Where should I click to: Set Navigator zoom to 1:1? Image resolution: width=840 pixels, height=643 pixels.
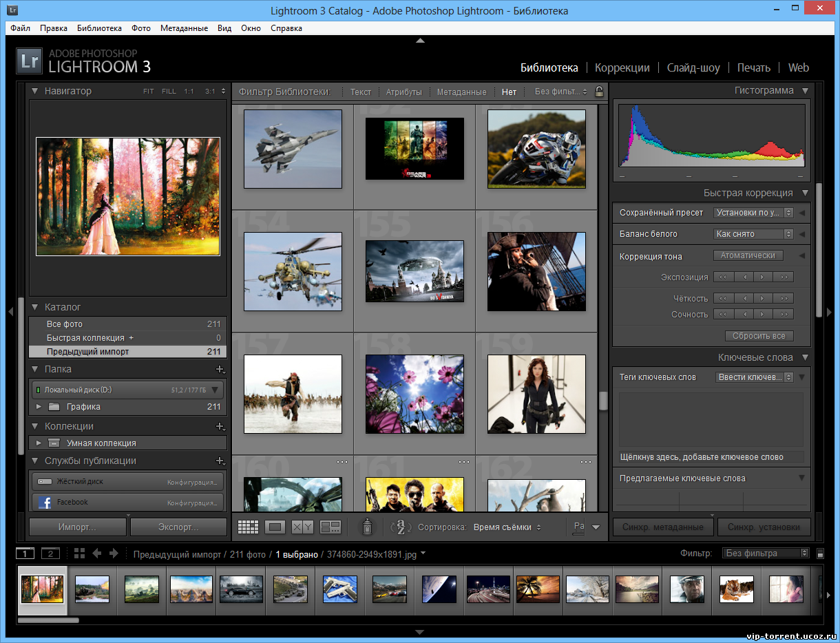[189, 91]
